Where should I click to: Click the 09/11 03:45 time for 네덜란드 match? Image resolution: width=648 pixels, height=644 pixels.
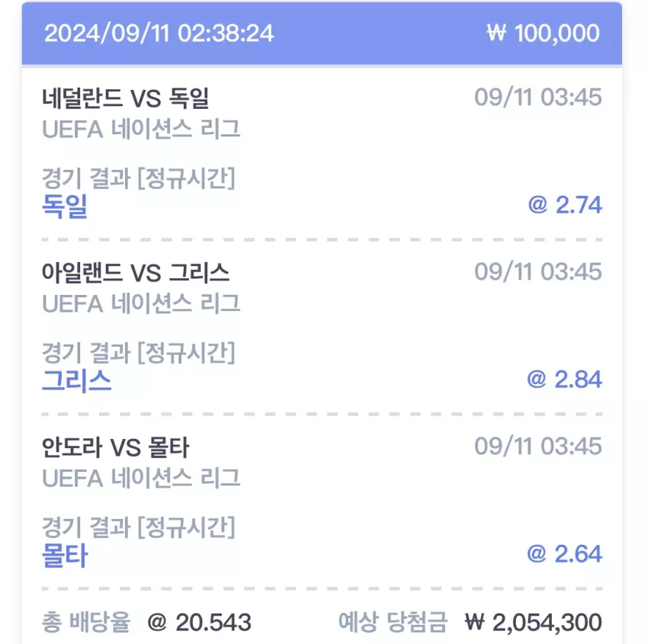click(x=538, y=98)
